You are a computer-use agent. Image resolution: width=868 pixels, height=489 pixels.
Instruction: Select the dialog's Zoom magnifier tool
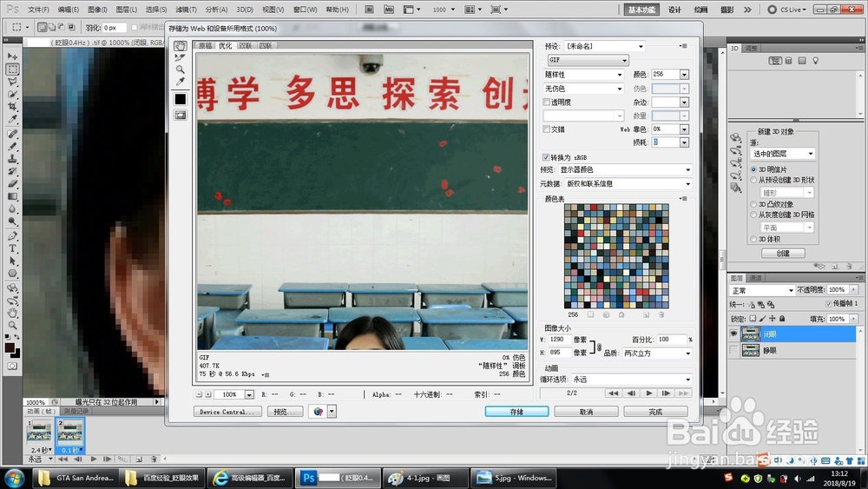(180, 69)
